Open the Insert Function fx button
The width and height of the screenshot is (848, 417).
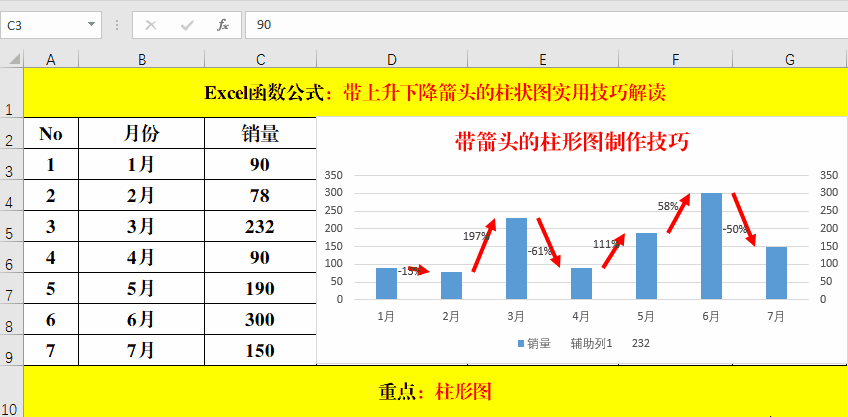223,25
